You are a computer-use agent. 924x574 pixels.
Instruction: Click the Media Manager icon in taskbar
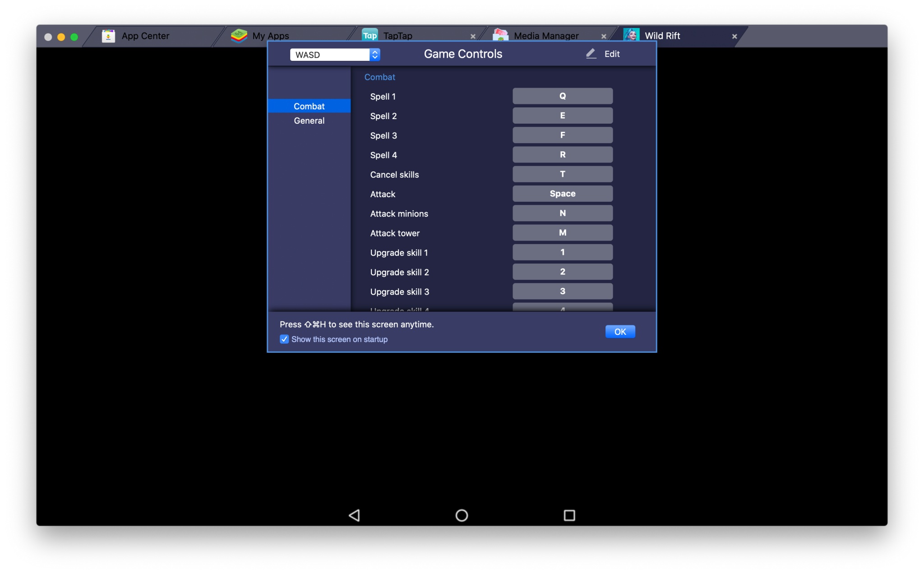[x=500, y=35]
